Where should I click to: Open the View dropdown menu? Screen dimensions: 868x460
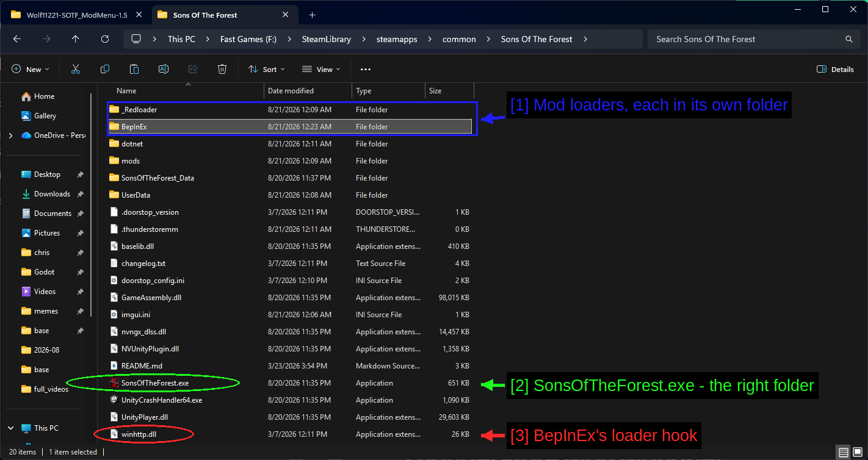(321, 70)
